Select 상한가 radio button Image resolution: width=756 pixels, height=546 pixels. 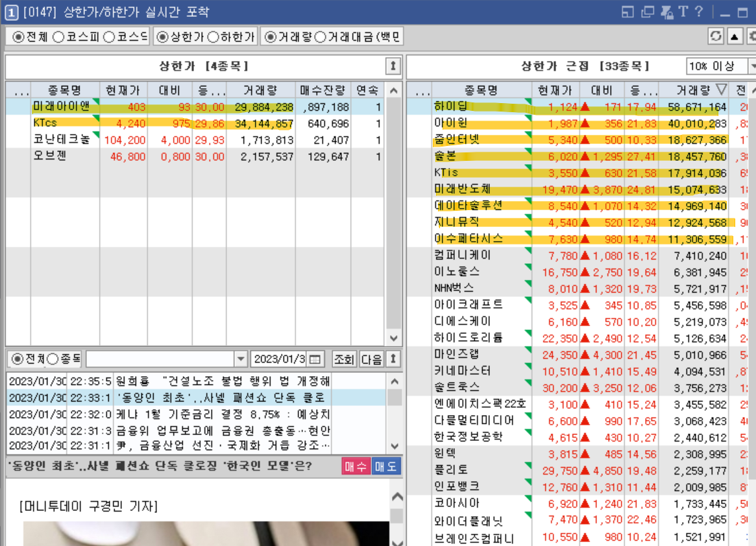click(x=162, y=36)
